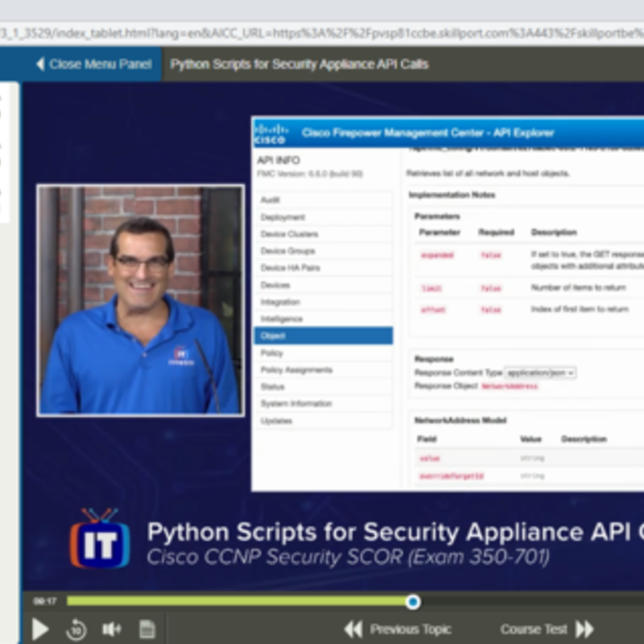
Task: Select Policy Assignments in the API list
Action: click(x=324, y=369)
